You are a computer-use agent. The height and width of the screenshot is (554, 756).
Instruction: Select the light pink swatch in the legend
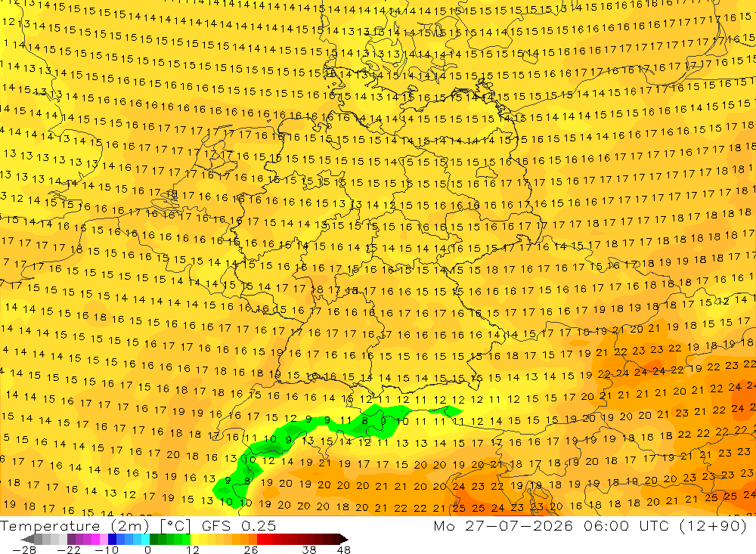(x=104, y=539)
